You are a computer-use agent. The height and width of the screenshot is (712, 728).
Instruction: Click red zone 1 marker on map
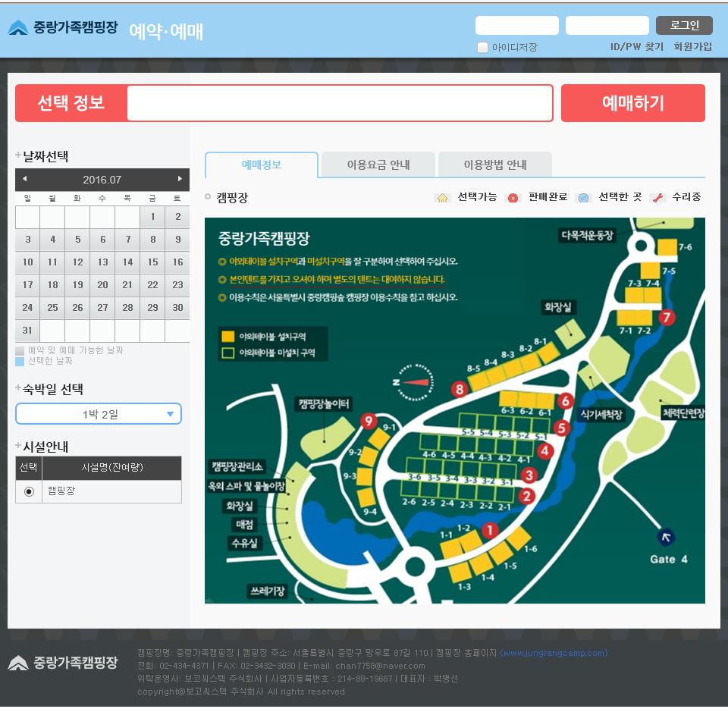tap(491, 530)
